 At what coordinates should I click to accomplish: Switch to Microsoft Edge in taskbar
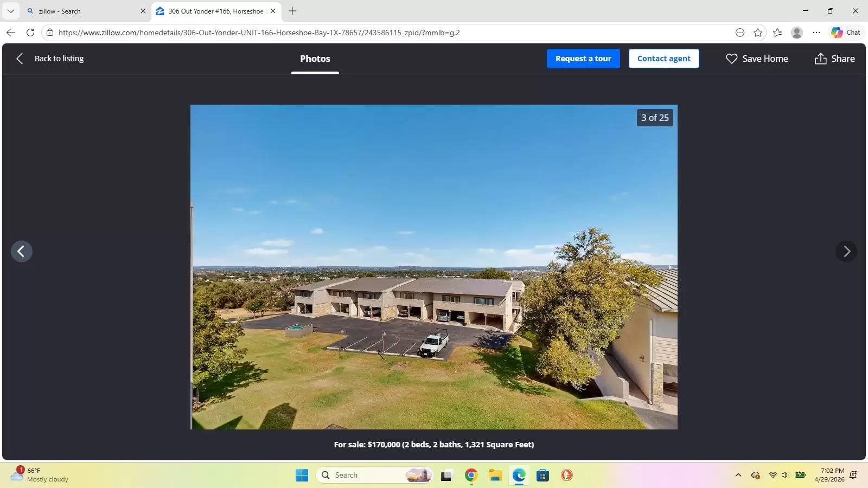(x=519, y=476)
